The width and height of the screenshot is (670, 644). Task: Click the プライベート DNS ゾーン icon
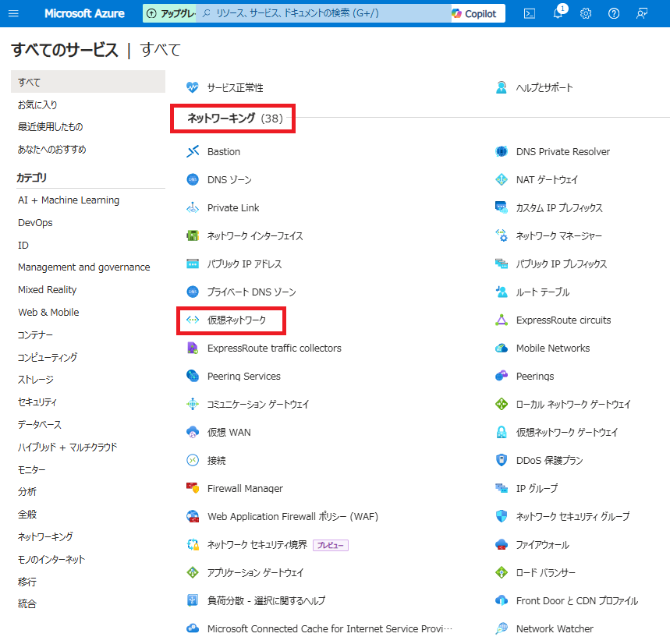(x=193, y=292)
